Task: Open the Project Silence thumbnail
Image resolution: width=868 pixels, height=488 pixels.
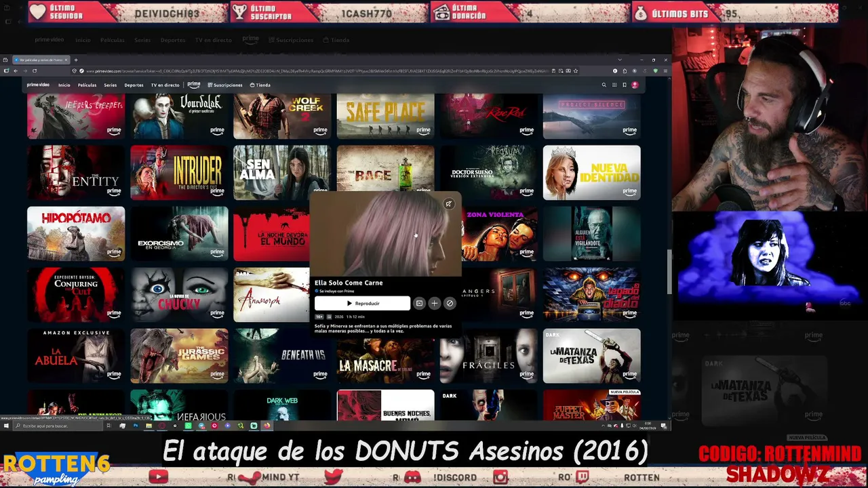Action: (591, 117)
